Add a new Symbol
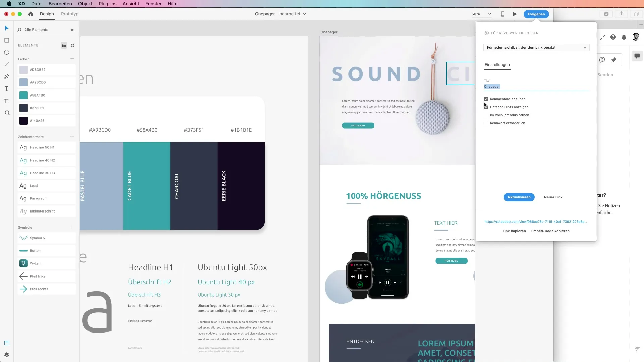This screenshot has height=362, width=644. [72, 227]
